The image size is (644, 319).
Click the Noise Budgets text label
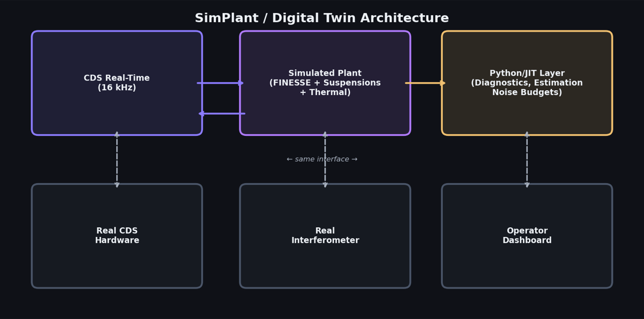point(527,92)
